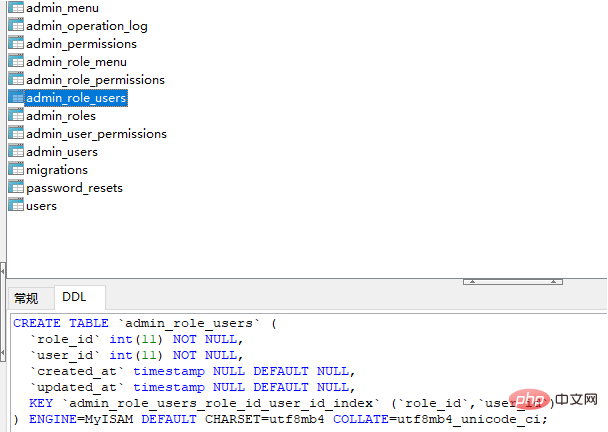Viewport: 608px width, 432px height.
Task: Choose the admin_users table name
Action: point(62,152)
